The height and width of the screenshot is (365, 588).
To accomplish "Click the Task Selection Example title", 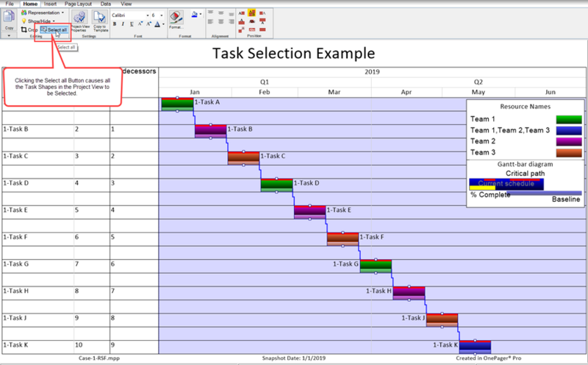I will click(x=293, y=53).
